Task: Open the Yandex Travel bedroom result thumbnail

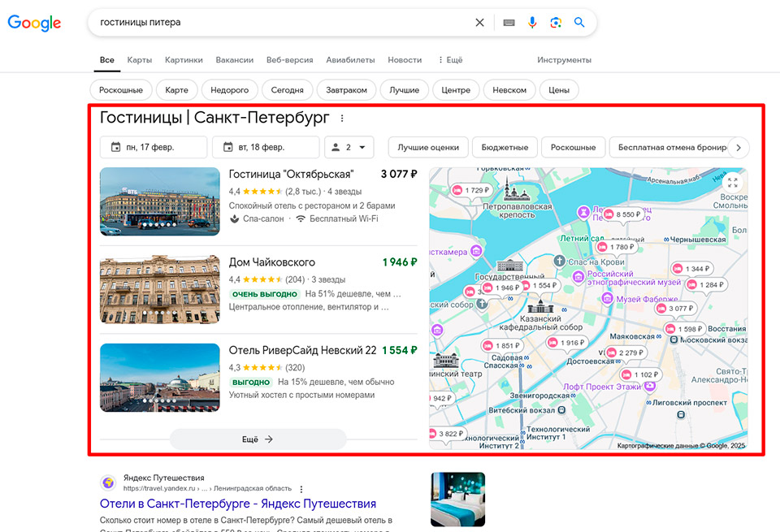Action: point(457,500)
